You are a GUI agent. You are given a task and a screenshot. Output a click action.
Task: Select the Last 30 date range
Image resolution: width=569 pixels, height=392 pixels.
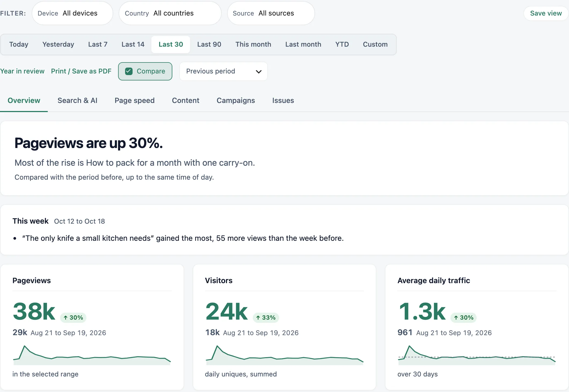171,44
